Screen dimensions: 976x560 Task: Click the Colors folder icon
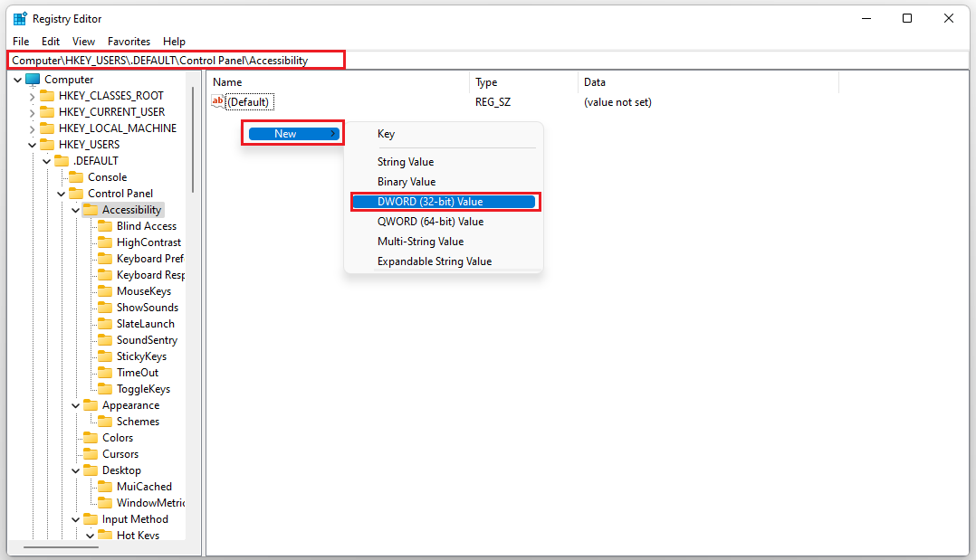(x=91, y=438)
